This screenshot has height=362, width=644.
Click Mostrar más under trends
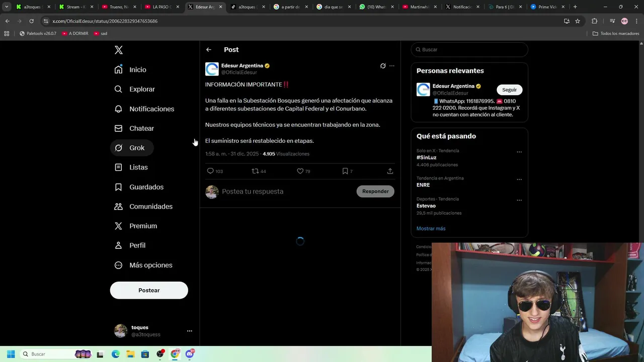pos(431,228)
